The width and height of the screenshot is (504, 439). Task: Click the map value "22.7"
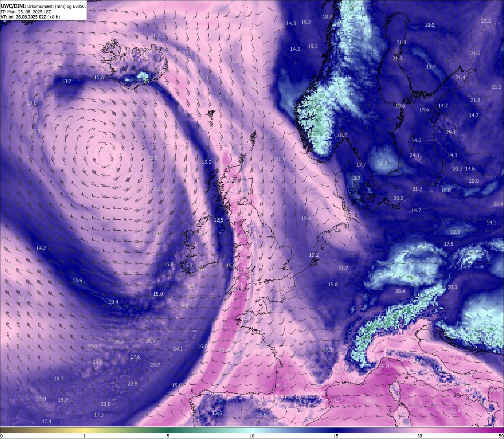click(269, 136)
